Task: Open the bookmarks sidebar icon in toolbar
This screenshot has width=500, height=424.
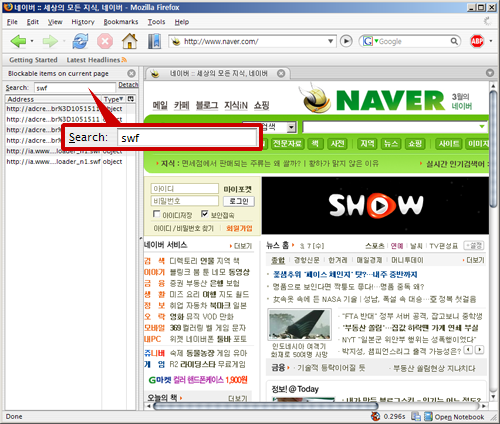Action: click(x=154, y=41)
